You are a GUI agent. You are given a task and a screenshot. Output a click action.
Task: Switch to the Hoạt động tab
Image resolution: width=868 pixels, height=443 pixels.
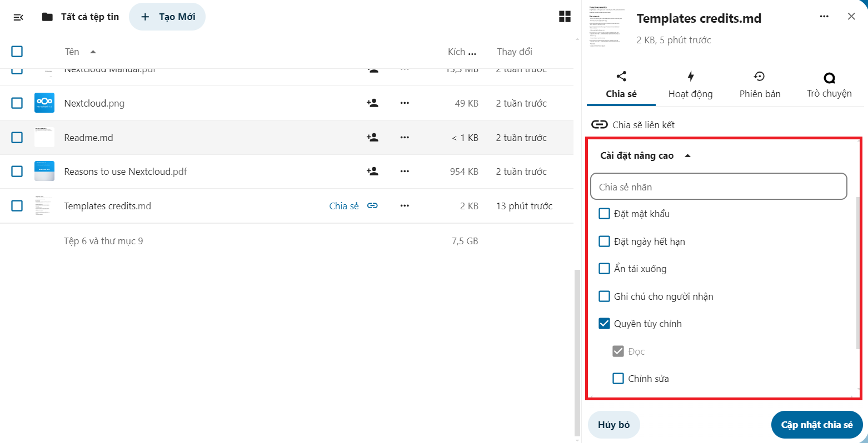pyautogui.click(x=690, y=85)
